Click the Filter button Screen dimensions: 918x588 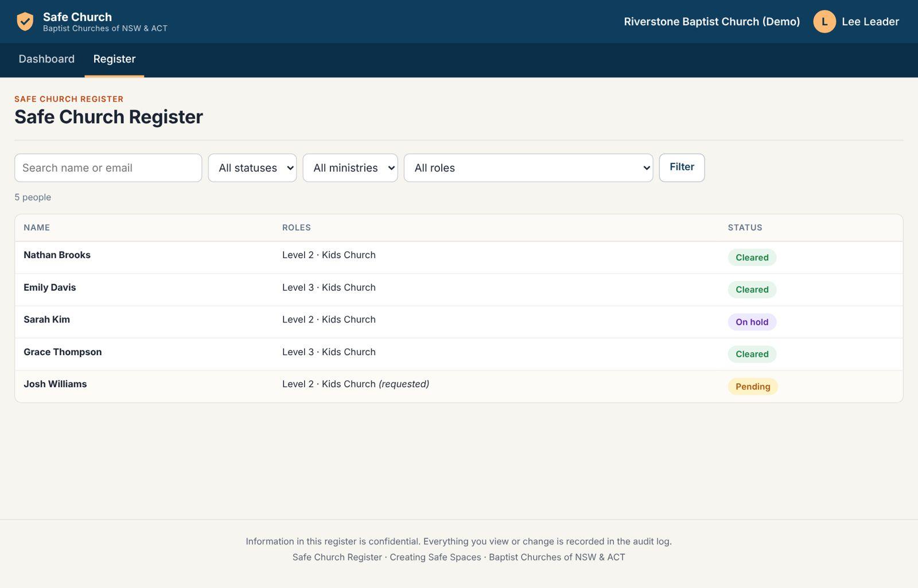tap(682, 168)
